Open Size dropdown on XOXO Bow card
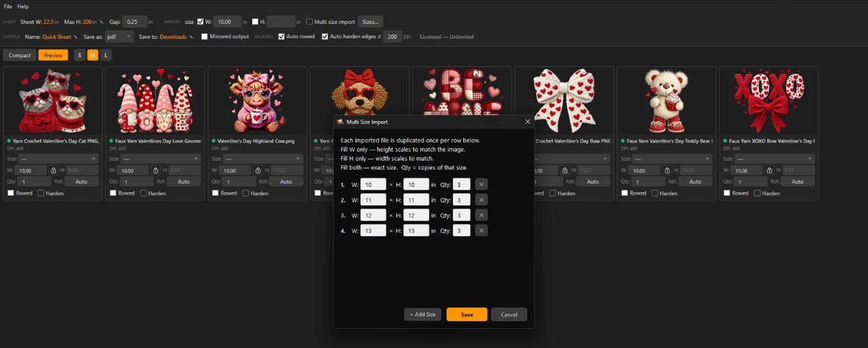 coord(774,159)
